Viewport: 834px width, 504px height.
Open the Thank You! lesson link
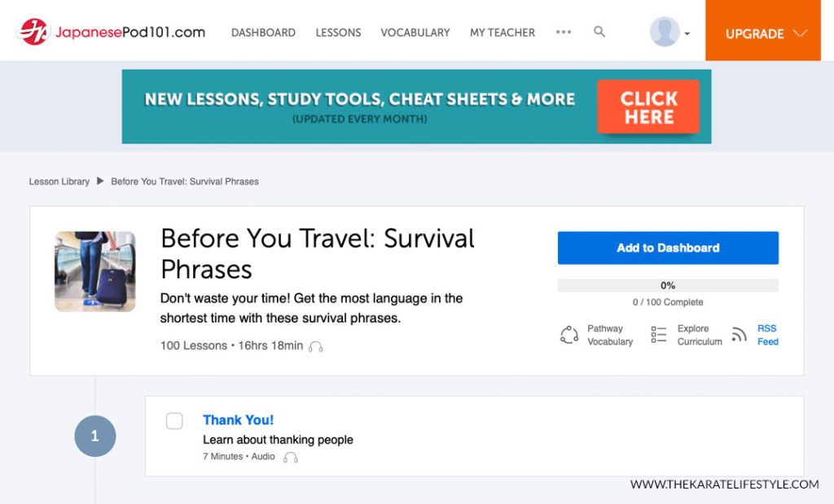coord(238,420)
